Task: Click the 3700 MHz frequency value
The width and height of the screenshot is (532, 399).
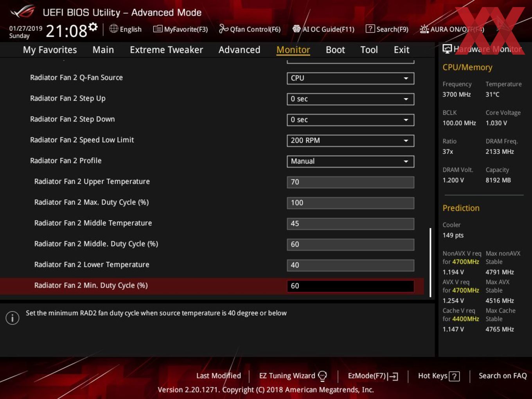Action: pyautogui.click(x=457, y=94)
